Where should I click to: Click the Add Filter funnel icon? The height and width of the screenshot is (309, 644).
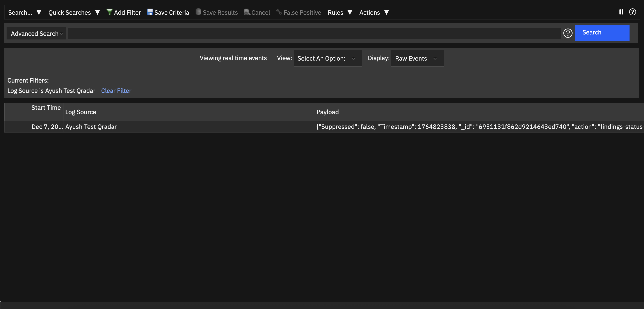(x=109, y=12)
